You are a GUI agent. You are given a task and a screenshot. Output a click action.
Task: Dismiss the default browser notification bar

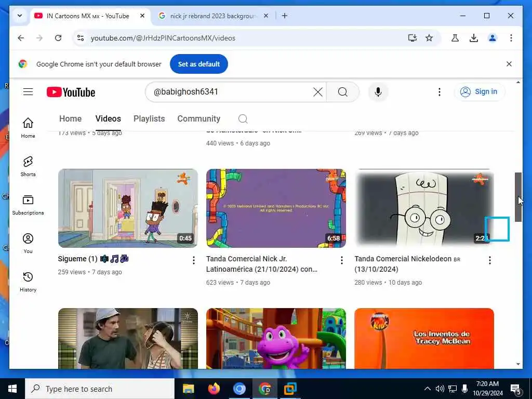[509, 64]
